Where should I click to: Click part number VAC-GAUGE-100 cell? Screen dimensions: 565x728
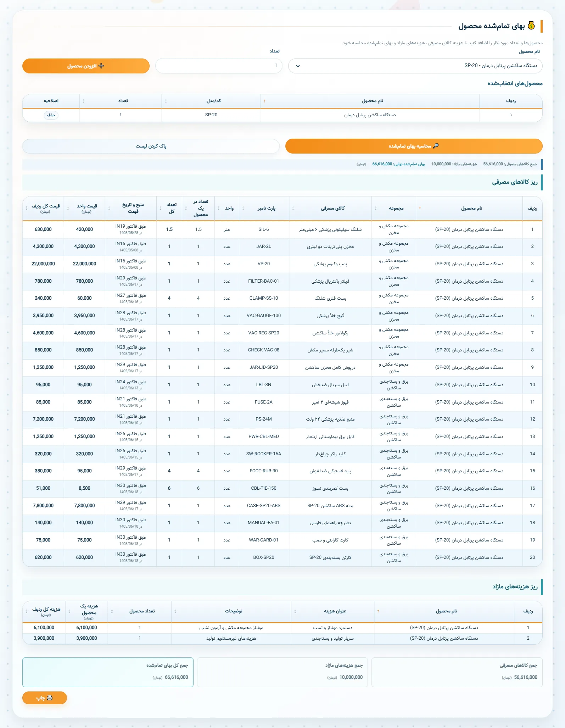tap(264, 316)
